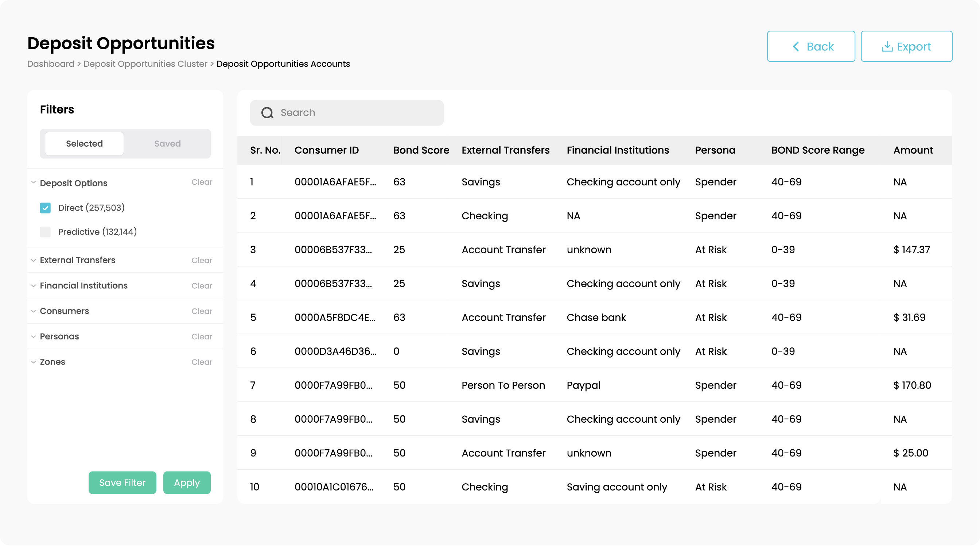
Task: Click the search magnifier icon
Action: [x=267, y=113]
